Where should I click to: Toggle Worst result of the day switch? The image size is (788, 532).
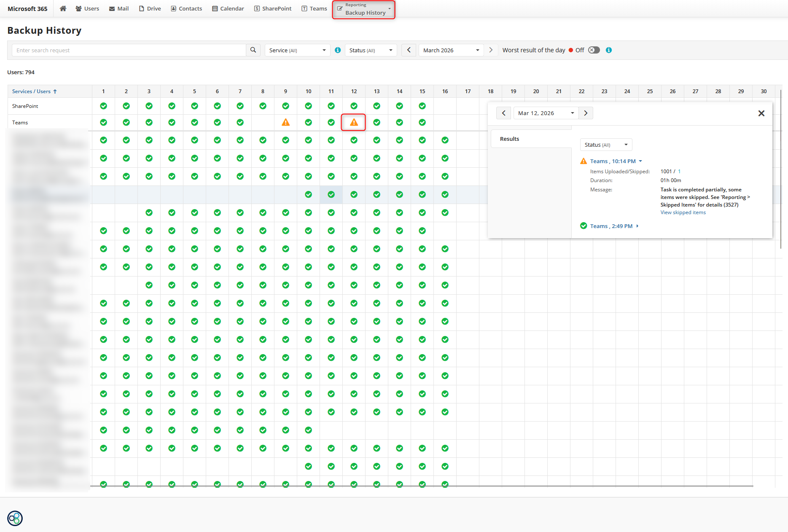(594, 50)
